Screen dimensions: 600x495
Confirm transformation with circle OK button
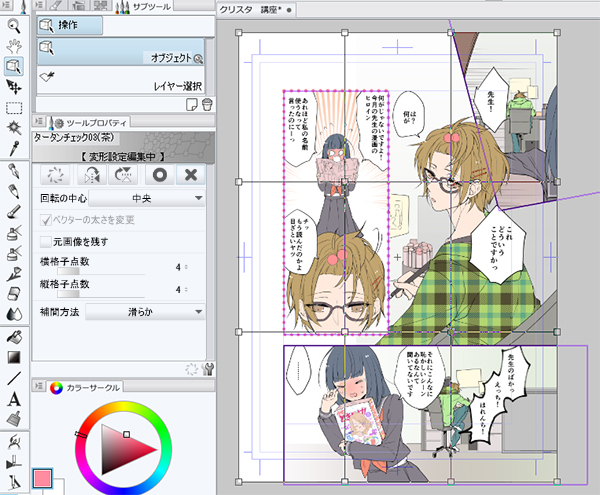(160, 175)
